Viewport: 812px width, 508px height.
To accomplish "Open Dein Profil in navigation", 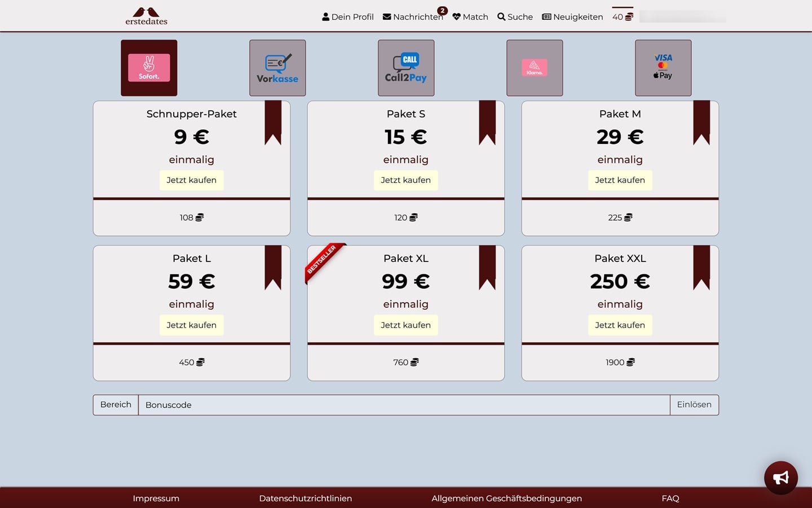I will pyautogui.click(x=348, y=17).
